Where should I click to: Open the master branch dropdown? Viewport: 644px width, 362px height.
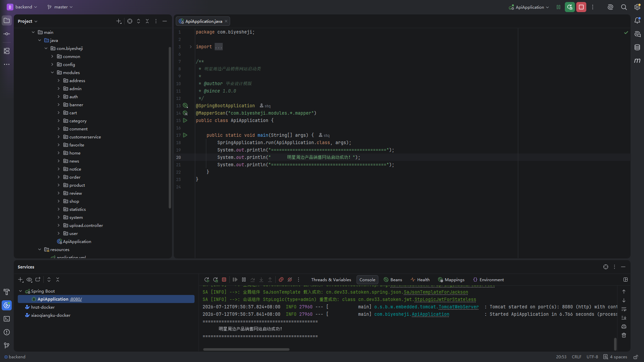[60, 7]
